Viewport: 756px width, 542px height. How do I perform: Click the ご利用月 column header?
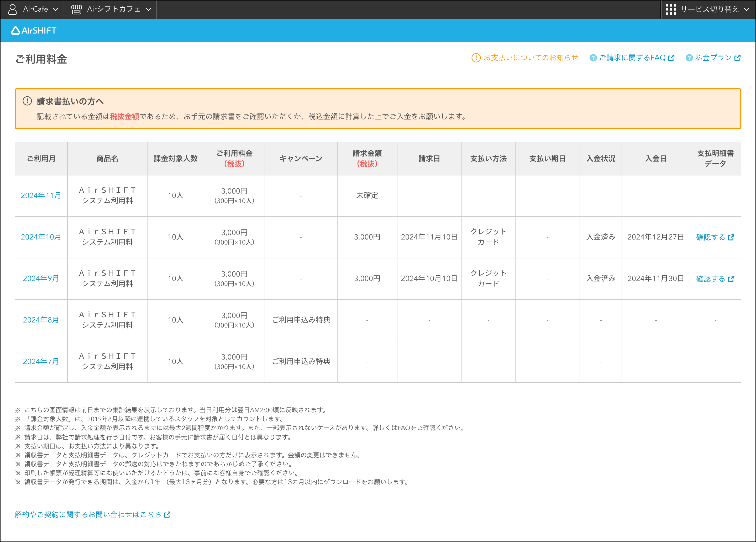[x=41, y=158]
